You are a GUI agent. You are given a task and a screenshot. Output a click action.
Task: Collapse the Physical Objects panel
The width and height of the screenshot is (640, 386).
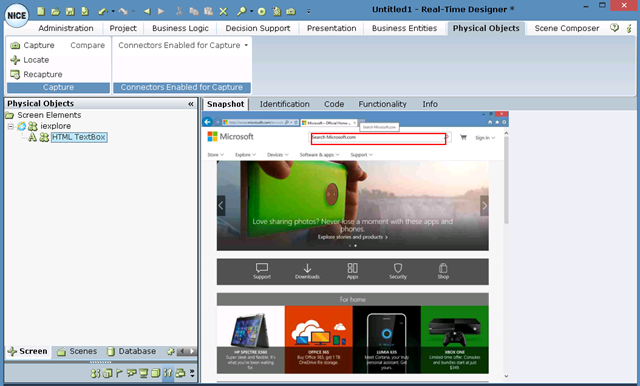191,104
